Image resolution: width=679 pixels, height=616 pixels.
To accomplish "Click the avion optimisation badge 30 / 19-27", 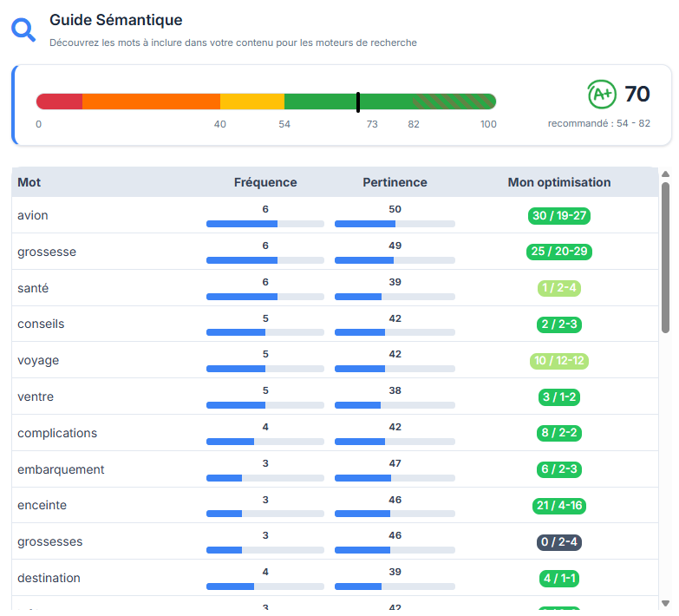I will click(x=559, y=216).
